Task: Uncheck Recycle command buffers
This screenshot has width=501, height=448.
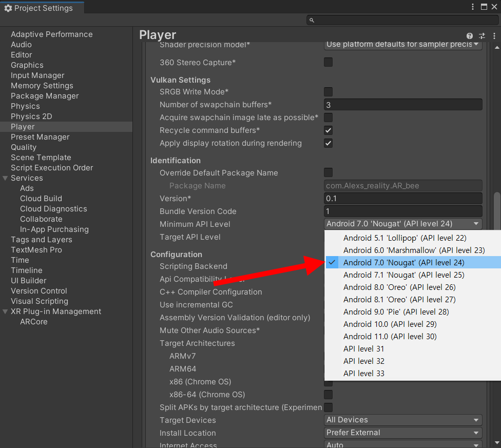Action: (x=328, y=130)
